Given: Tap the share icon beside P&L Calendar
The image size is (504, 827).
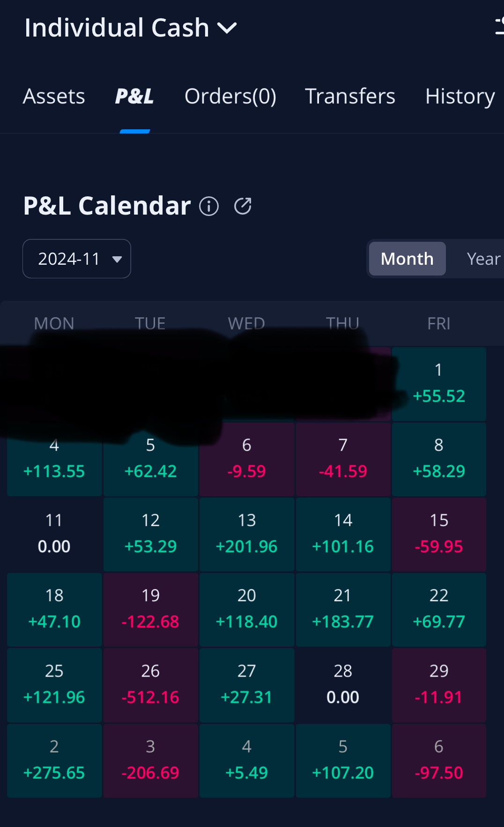Looking at the screenshot, I should pyautogui.click(x=243, y=206).
